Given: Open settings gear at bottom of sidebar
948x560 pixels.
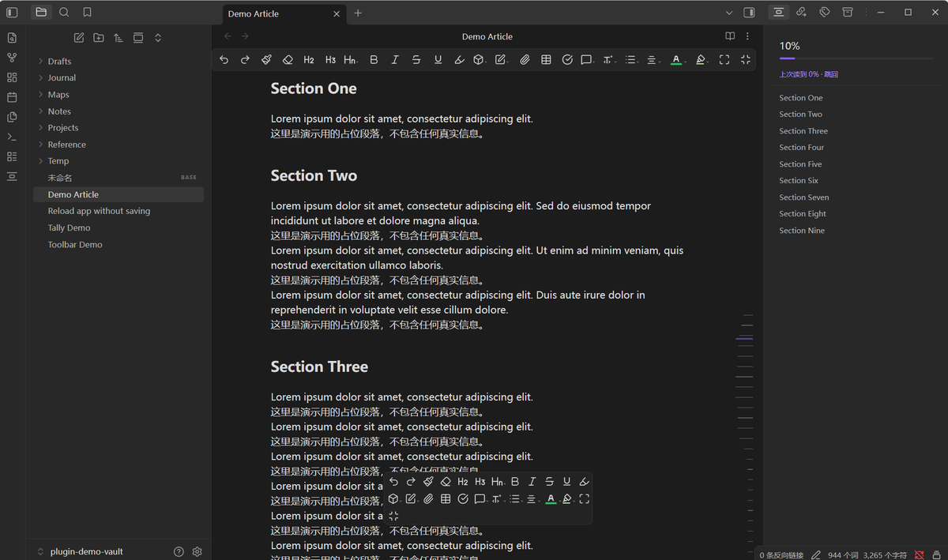Looking at the screenshot, I should 197,551.
